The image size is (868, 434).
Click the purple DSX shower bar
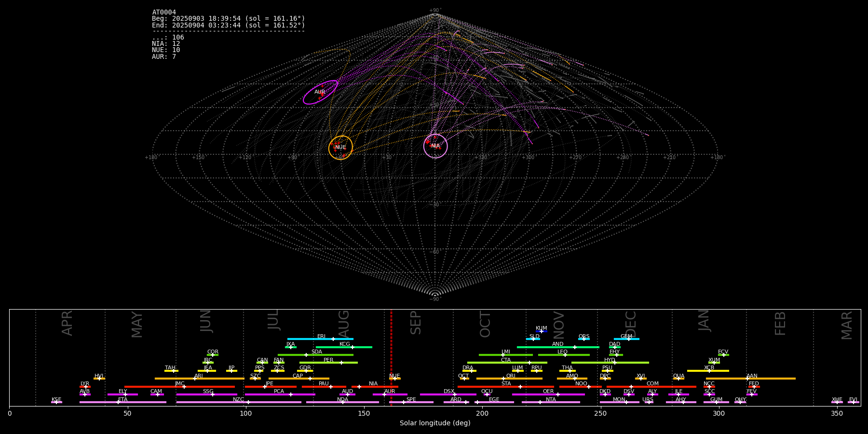448,394
